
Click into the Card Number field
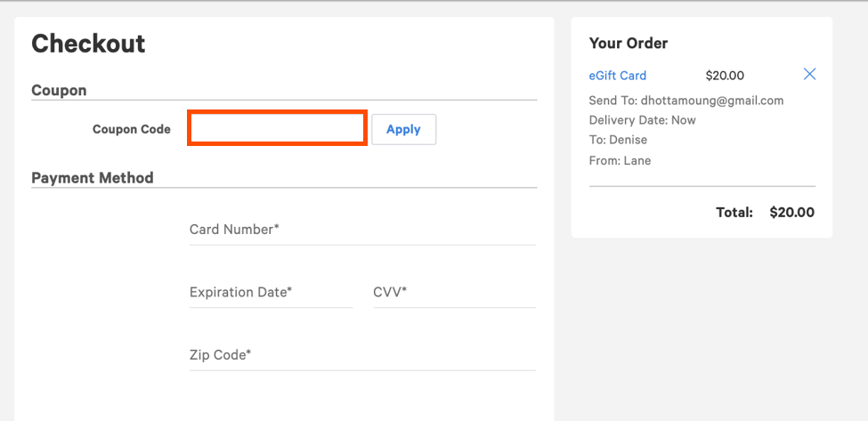362,230
